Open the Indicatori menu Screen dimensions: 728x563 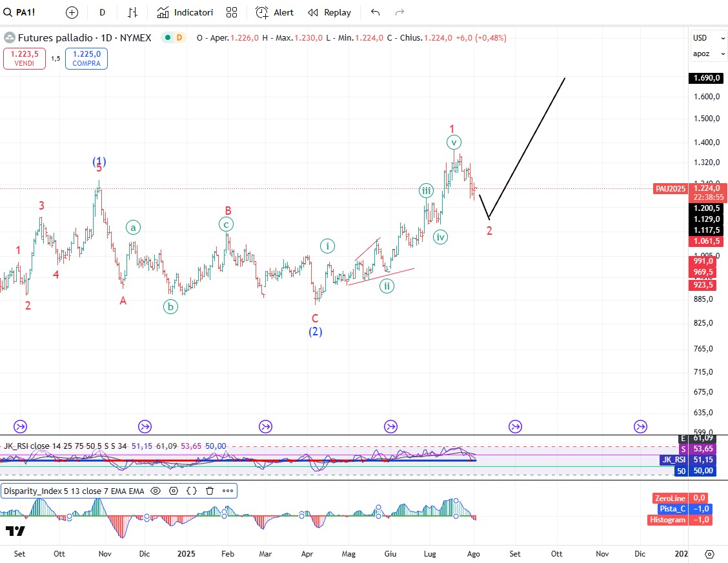pyautogui.click(x=185, y=12)
